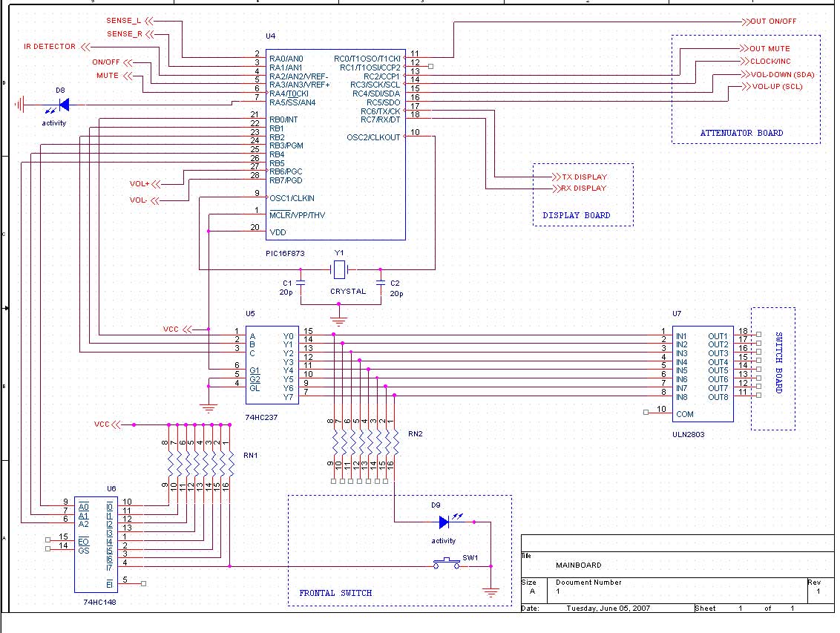The width and height of the screenshot is (840, 633).
Task: Click the RN2 resistor network symbol
Action: [364, 444]
